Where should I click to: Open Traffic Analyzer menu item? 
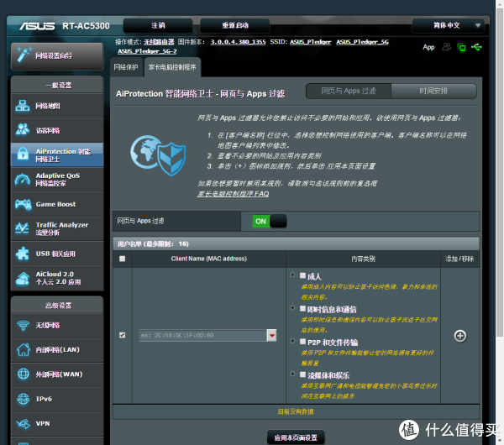[x=57, y=228]
